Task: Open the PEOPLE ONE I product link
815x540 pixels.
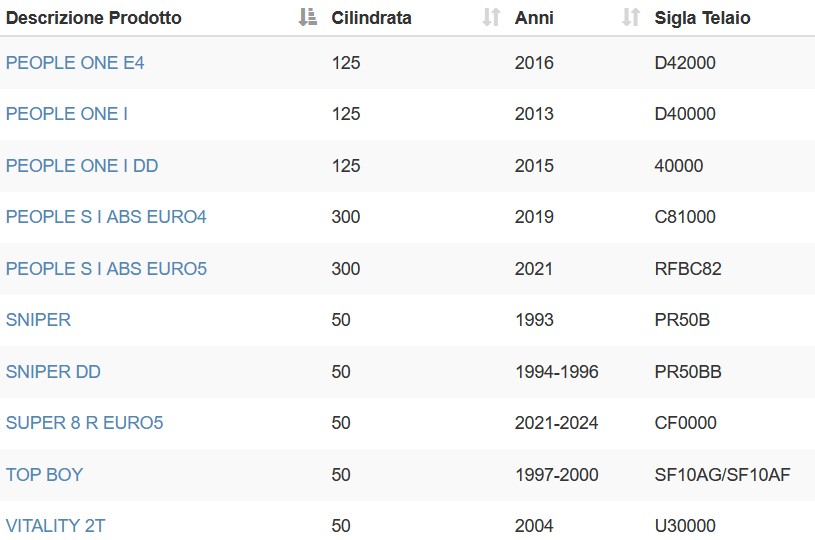Action: coord(67,114)
